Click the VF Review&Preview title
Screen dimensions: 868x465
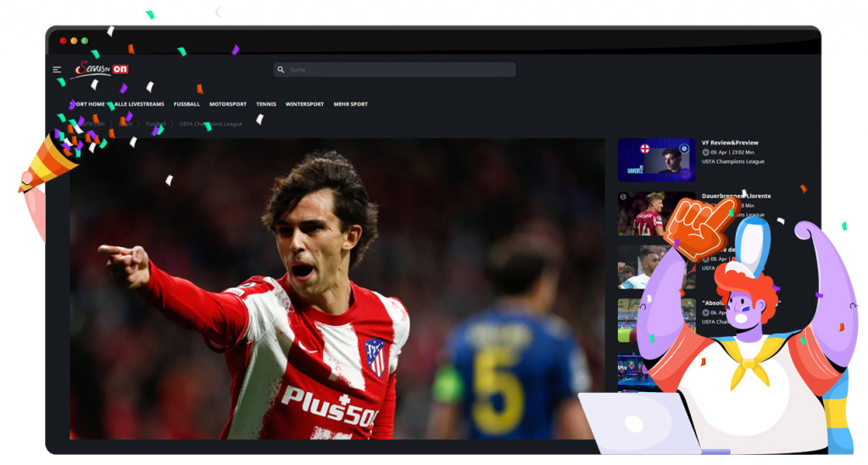730,143
